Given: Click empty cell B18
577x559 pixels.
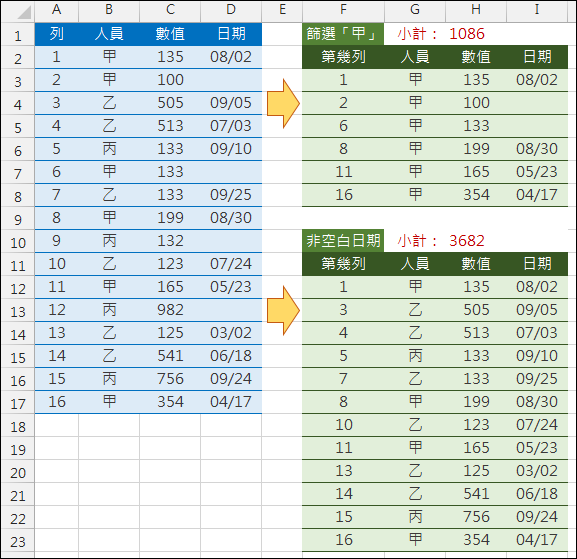Looking at the screenshot, I should coord(109,425).
